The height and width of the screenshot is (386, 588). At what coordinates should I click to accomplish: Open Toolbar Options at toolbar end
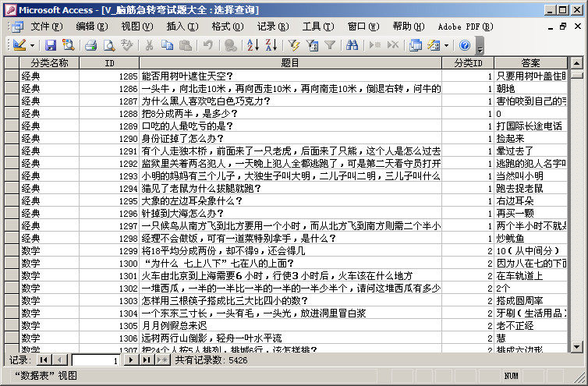coord(480,45)
